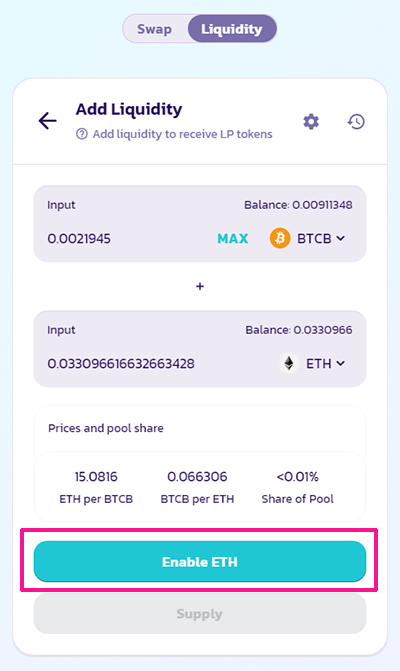Open the recent transactions history icon
This screenshot has height=671, width=400.
click(x=356, y=122)
